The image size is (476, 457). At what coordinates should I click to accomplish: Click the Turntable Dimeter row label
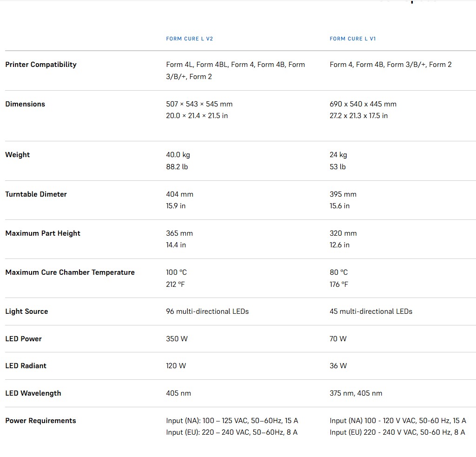point(36,194)
